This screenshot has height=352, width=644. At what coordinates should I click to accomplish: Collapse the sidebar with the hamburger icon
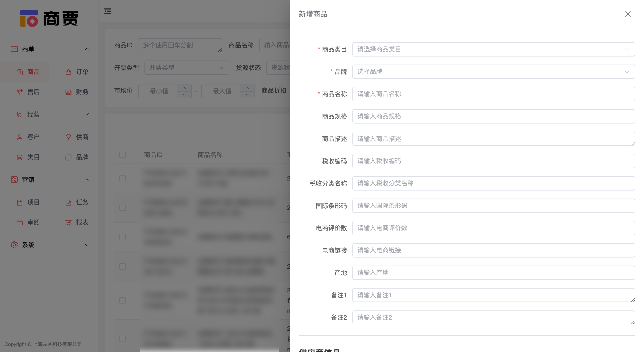(x=108, y=11)
